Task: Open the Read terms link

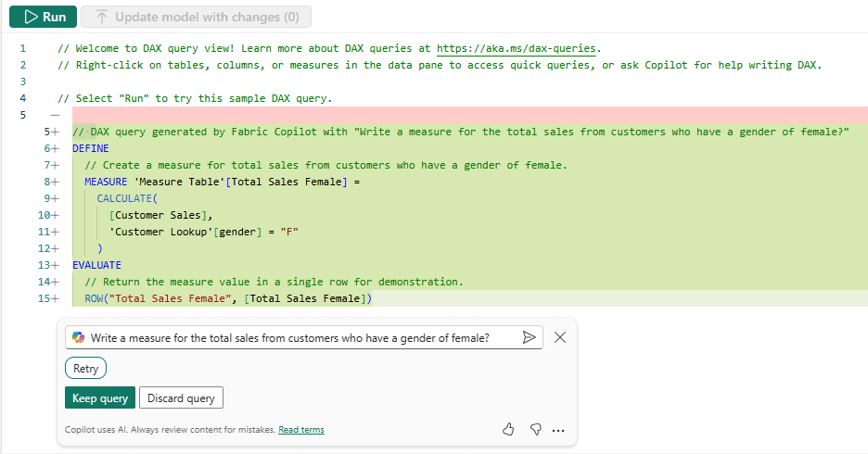Action: pos(301,430)
